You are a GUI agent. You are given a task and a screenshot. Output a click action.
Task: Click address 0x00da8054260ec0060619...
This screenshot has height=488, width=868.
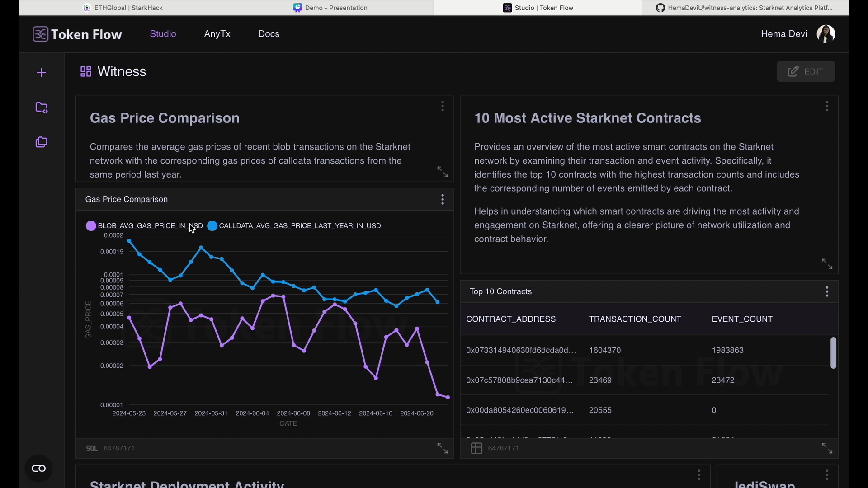click(520, 410)
